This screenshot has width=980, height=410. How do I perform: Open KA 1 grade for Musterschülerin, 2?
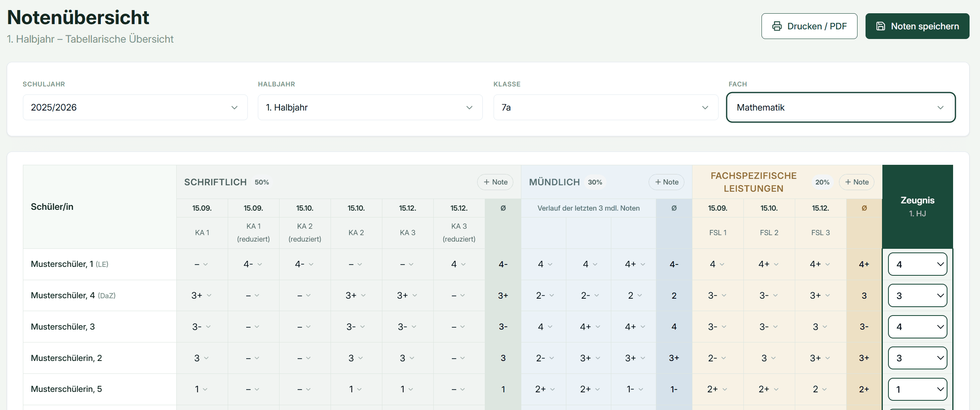202,358
